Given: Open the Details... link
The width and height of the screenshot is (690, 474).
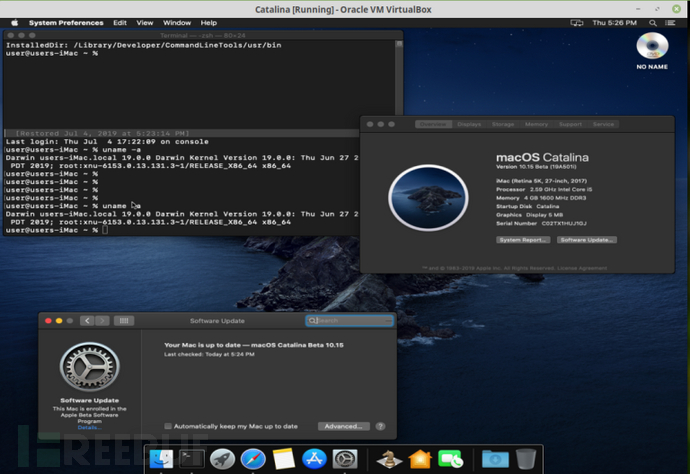Looking at the screenshot, I should point(89,427).
